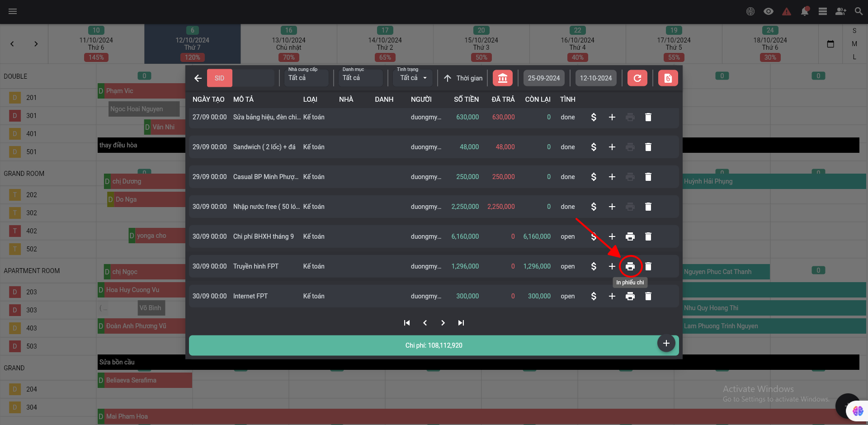The image size is (868, 425).
Task: Open end date 12-10-2024 picker
Action: coord(596,78)
